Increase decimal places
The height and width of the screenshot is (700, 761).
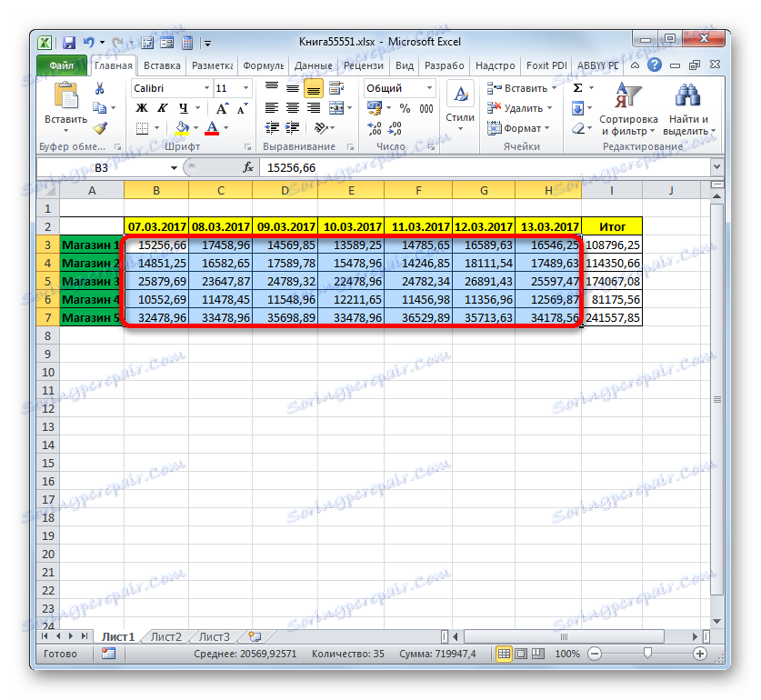point(375,128)
